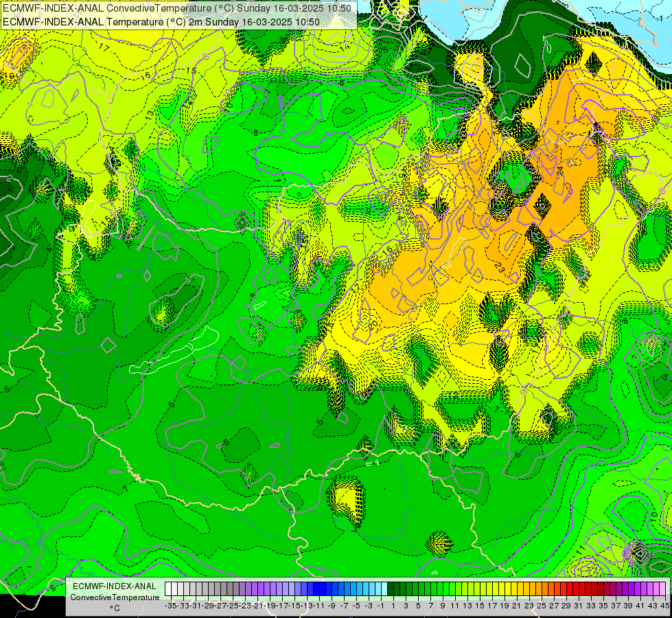Click the contour label '12' on the map
This screenshot has width=672, height=618.
coord(454,395)
